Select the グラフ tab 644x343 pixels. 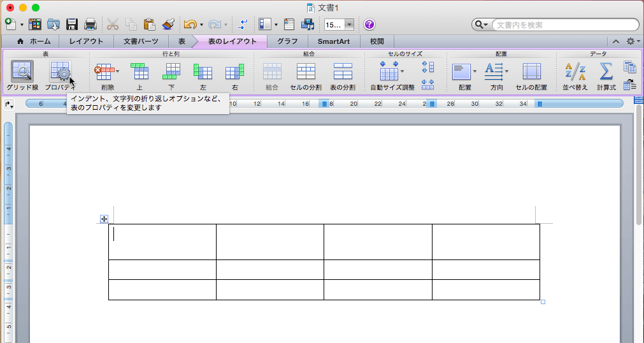[287, 41]
